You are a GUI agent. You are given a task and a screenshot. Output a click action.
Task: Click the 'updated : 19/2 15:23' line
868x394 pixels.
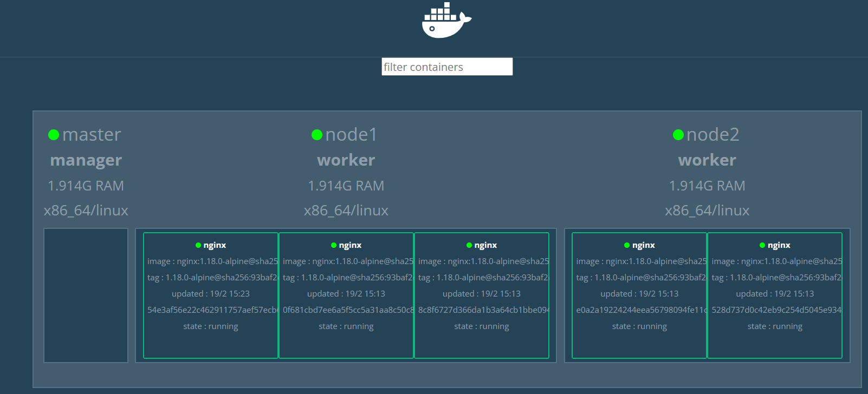[x=211, y=294]
